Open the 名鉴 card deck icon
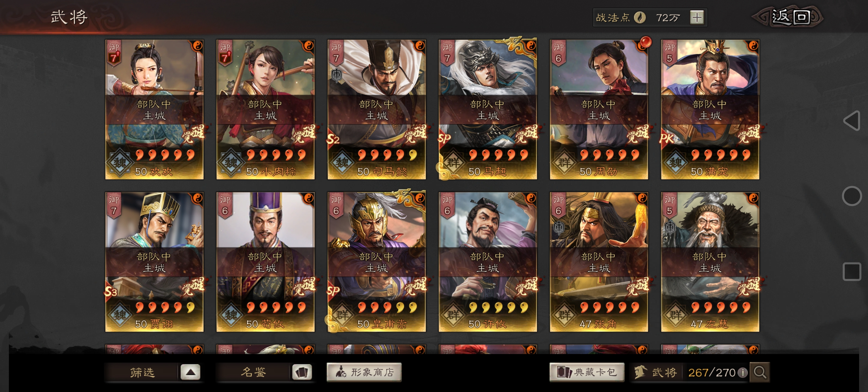Screen dimensions: 868x392 [x=301, y=372]
